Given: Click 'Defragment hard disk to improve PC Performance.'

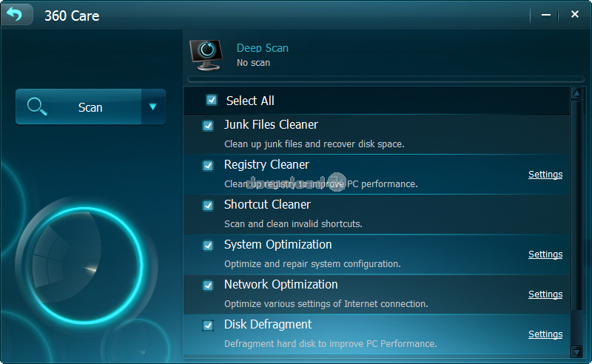Looking at the screenshot, I should (x=330, y=344).
